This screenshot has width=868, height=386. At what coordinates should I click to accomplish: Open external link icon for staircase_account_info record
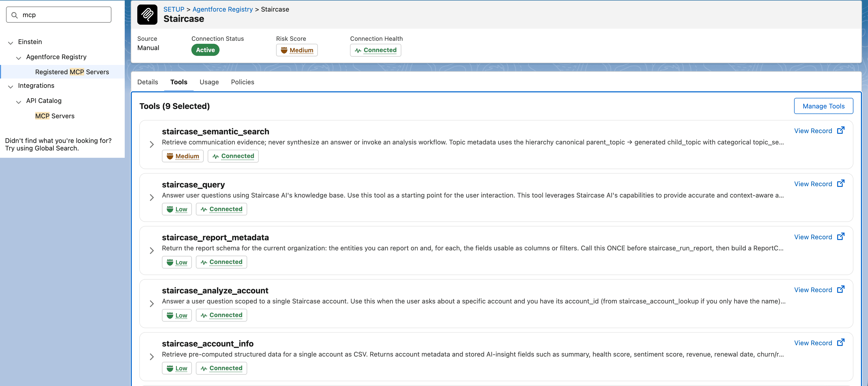[x=841, y=342]
